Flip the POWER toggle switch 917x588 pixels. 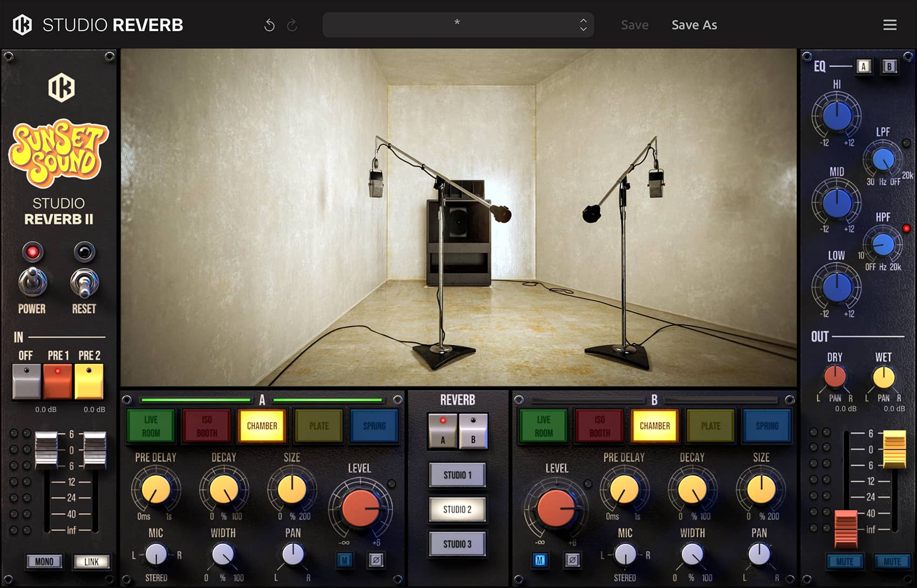32,282
